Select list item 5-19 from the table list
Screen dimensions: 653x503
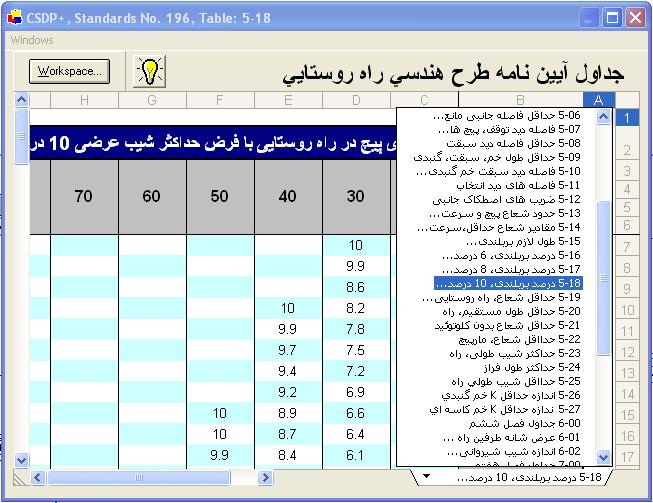(x=507, y=297)
